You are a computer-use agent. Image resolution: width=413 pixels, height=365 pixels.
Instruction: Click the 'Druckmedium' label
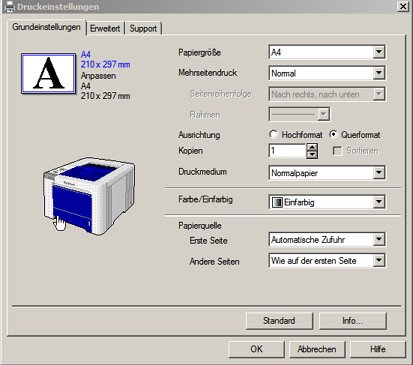203,172
